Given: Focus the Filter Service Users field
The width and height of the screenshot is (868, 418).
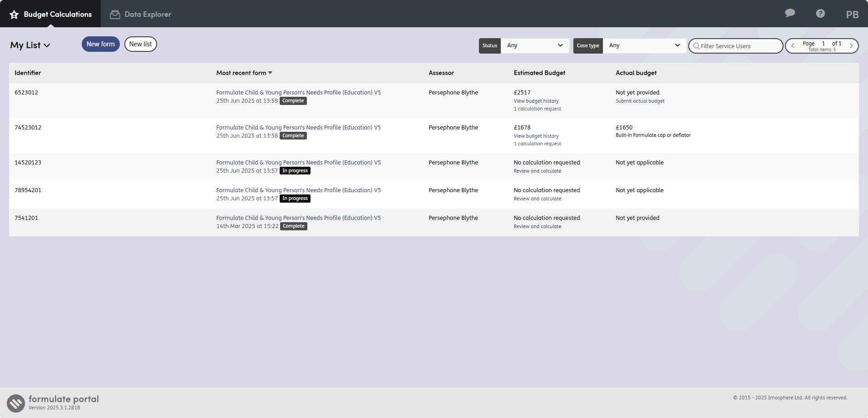Looking at the screenshot, I should (736, 46).
